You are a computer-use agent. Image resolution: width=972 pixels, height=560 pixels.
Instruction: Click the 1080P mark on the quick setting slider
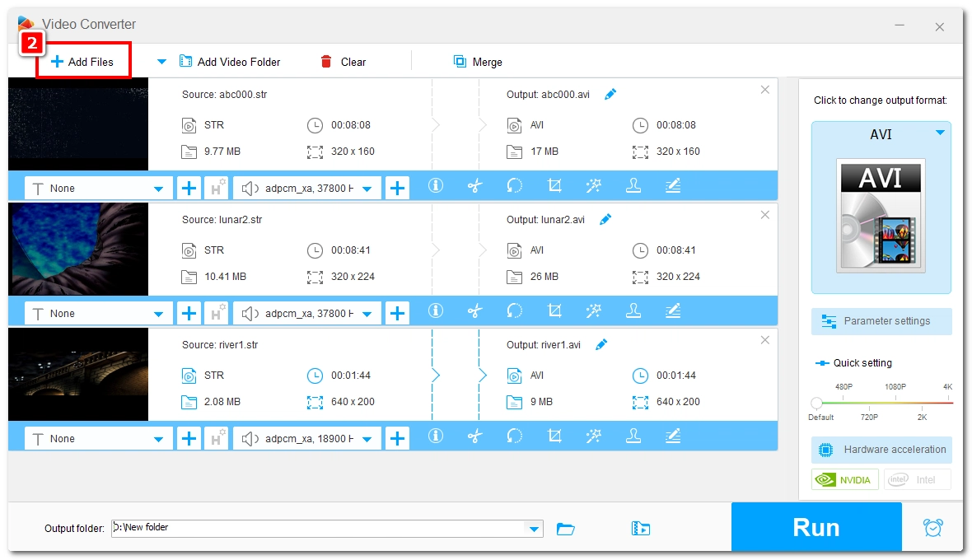pyautogui.click(x=895, y=403)
